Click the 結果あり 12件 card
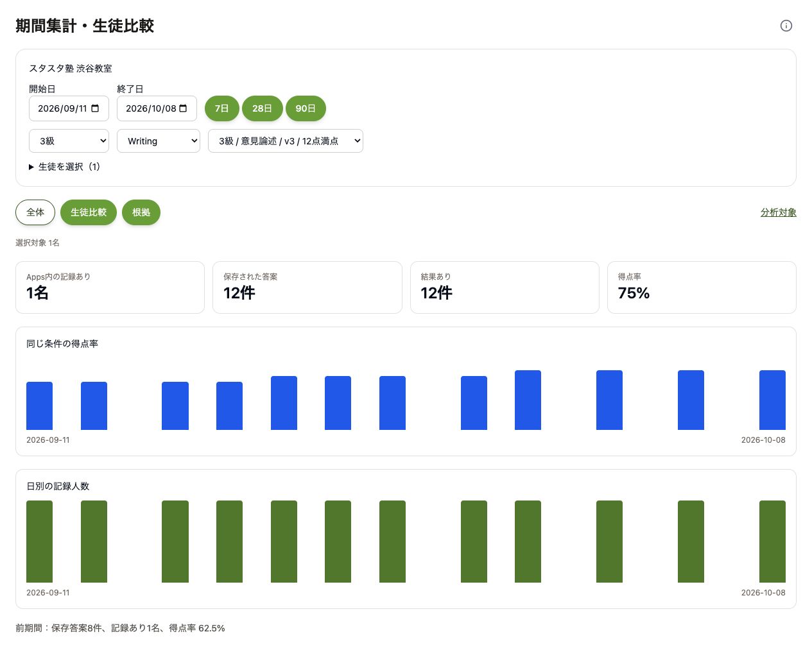The width and height of the screenshot is (812, 650). point(505,287)
